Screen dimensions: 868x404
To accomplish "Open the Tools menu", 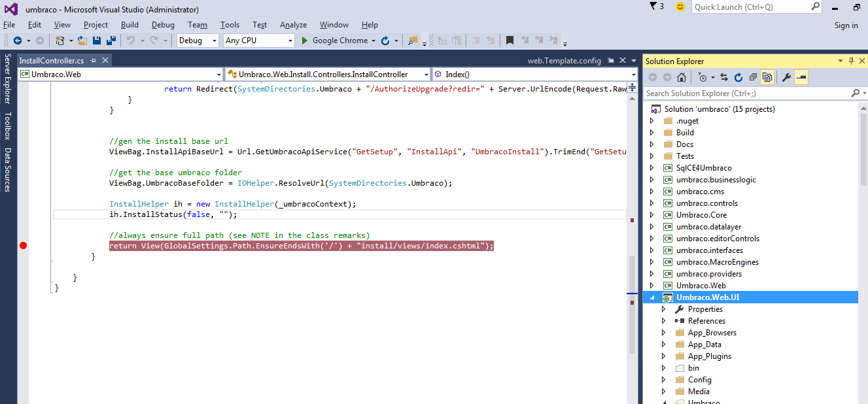I will 230,25.
